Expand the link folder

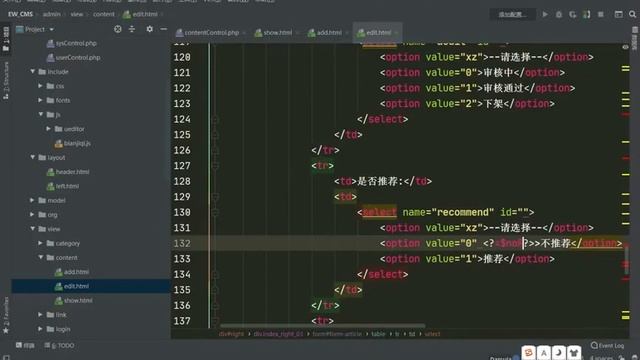(40, 314)
